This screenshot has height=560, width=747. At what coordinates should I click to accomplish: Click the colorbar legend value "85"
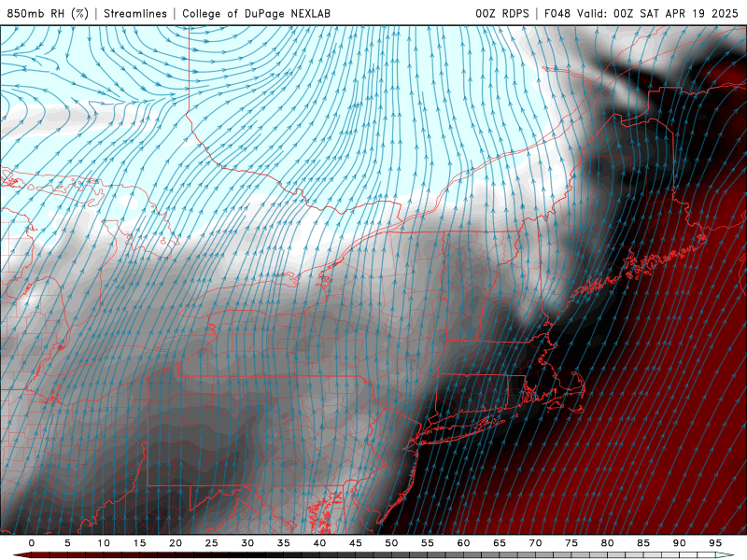point(643,543)
